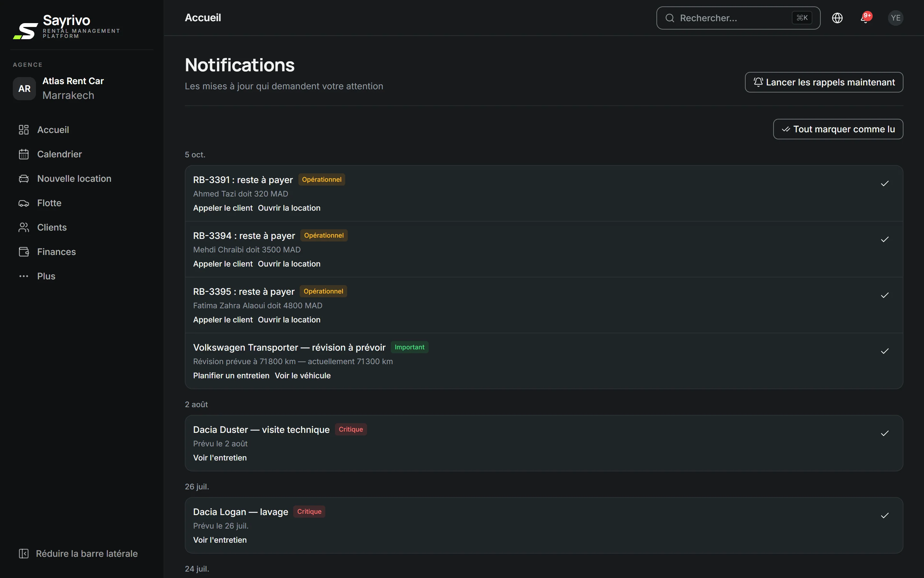Click Appeler le client for Fatima Zahra Alaoui

point(223,320)
